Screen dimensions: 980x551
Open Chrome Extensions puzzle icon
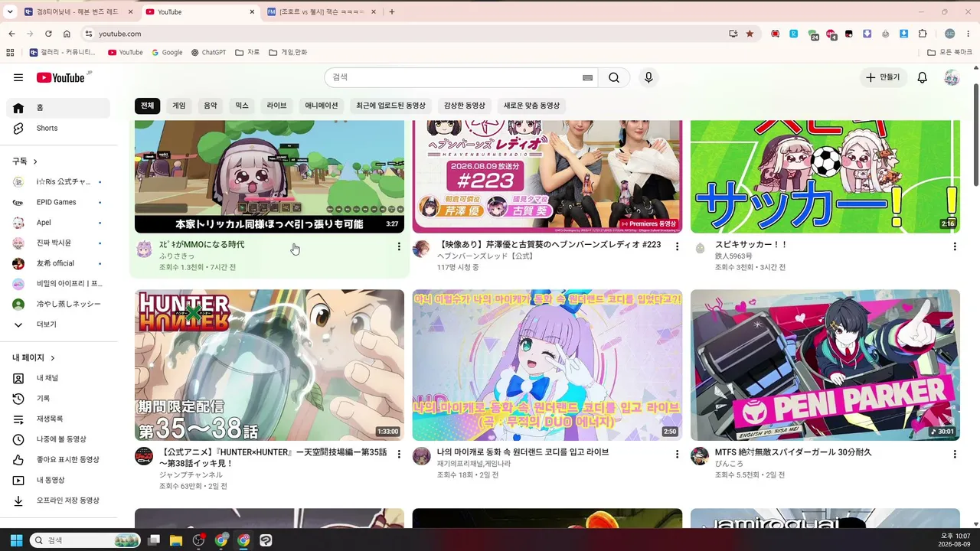tap(923, 34)
